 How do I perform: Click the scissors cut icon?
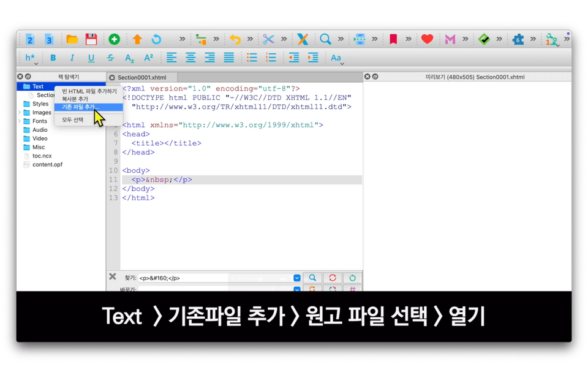pyautogui.click(x=268, y=39)
